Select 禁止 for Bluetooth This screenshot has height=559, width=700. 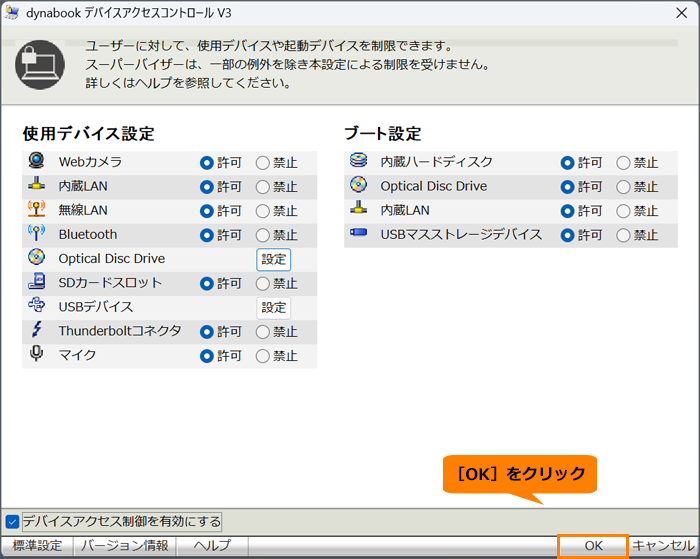(262, 235)
